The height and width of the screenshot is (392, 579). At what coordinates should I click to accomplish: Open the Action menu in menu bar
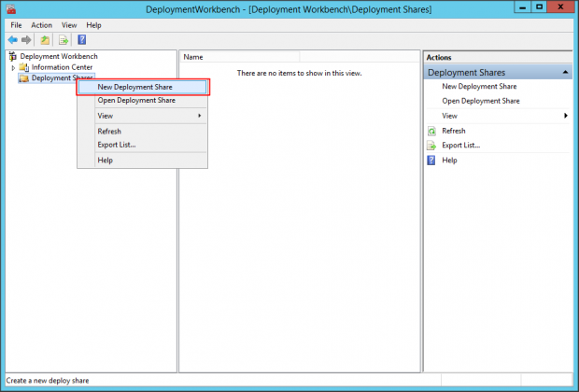(42, 25)
